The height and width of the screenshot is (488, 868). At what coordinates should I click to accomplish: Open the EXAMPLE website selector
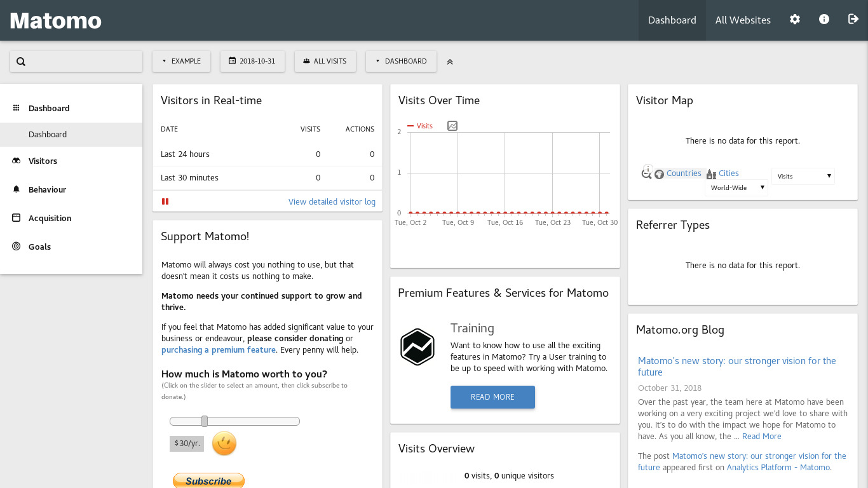click(181, 61)
